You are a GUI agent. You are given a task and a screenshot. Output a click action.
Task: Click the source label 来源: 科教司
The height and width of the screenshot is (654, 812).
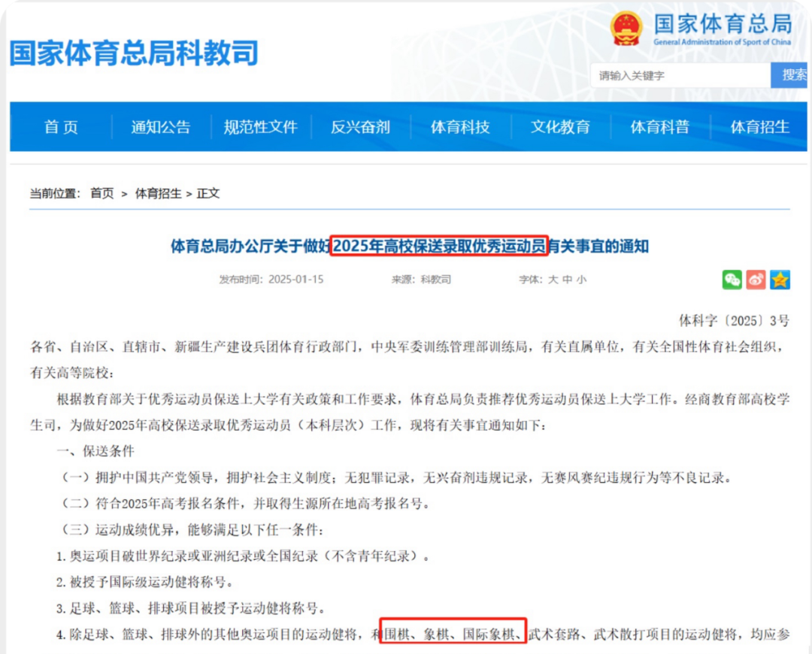click(421, 280)
